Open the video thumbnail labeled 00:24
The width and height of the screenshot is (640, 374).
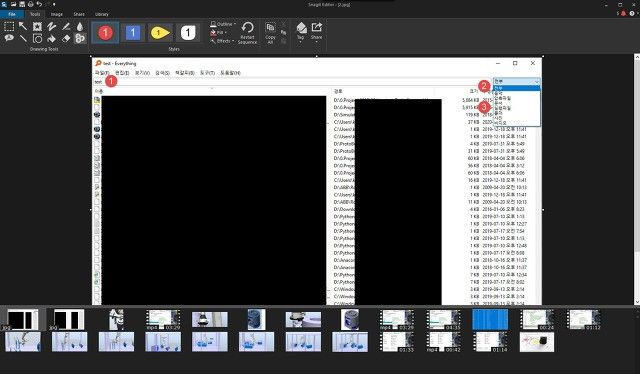[537, 319]
